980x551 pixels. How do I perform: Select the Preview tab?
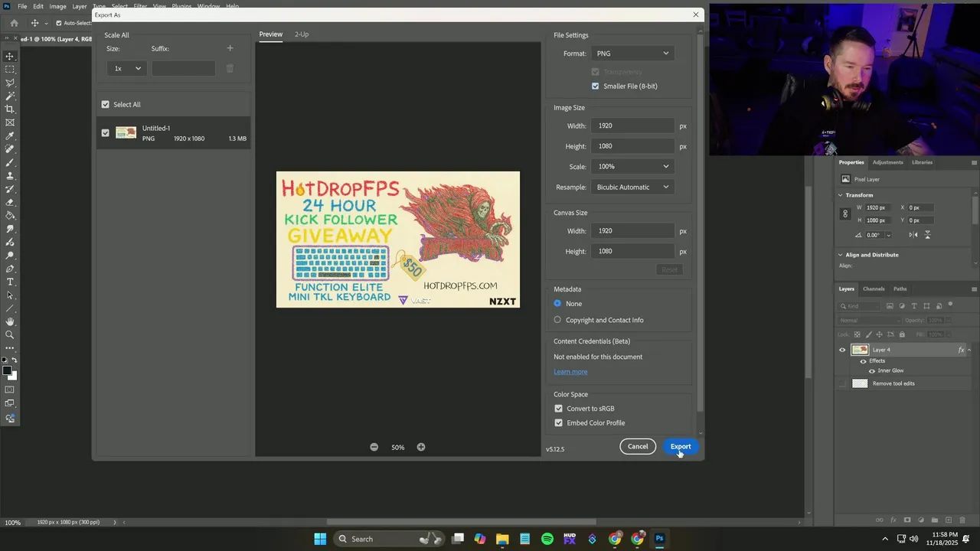coord(270,34)
